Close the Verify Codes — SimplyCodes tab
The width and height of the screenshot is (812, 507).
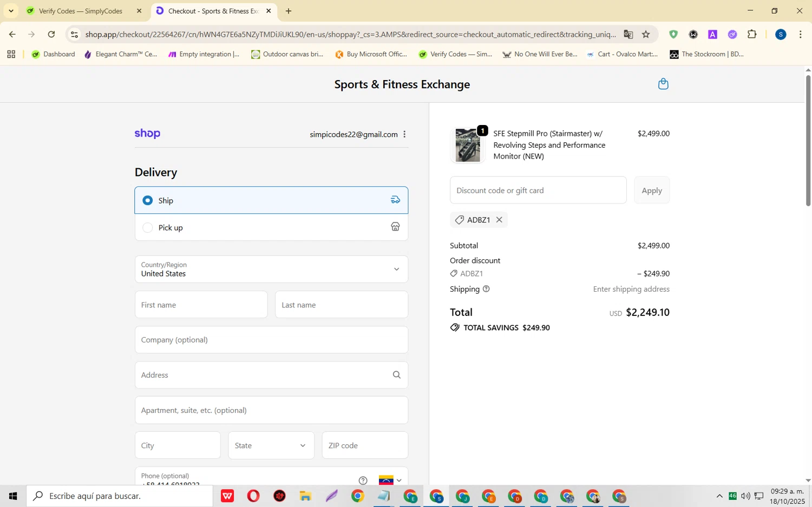point(139,11)
